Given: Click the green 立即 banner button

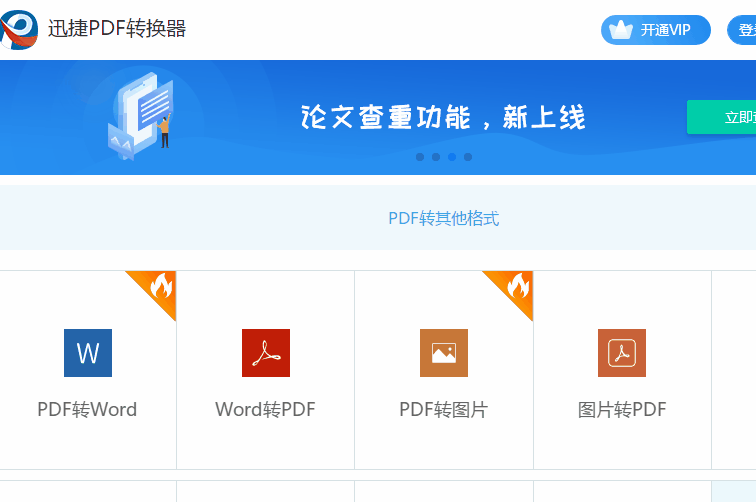Looking at the screenshot, I should tap(722, 117).
